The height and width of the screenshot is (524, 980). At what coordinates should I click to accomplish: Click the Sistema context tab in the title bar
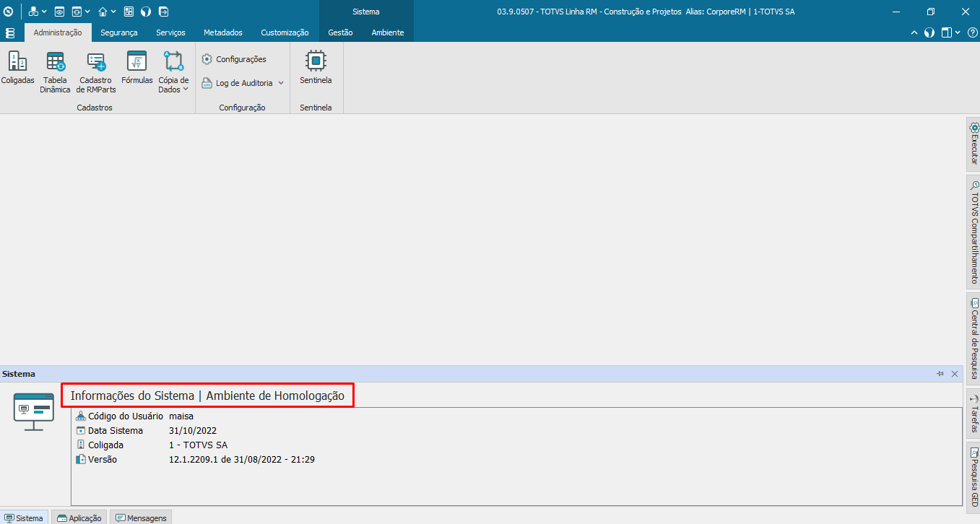(x=366, y=12)
